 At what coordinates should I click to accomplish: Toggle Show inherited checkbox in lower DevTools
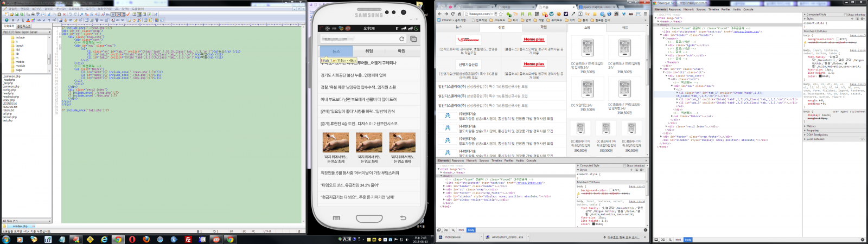[x=625, y=166]
